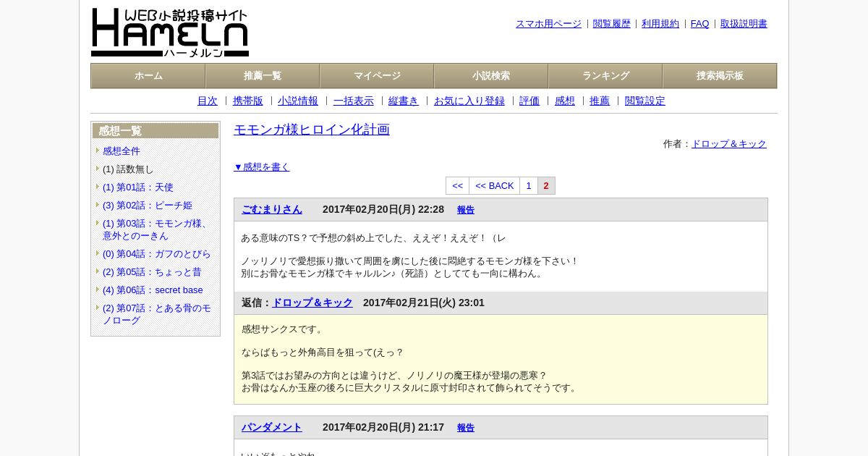Click date 2017年02月20日(月) 22:28
The height and width of the screenshot is (456, 868).
click(383, 209)
